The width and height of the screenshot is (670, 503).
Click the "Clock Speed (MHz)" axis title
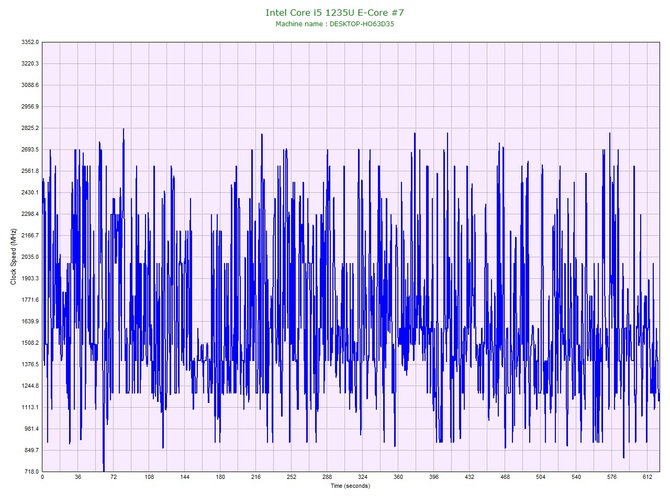click(13, 256)
